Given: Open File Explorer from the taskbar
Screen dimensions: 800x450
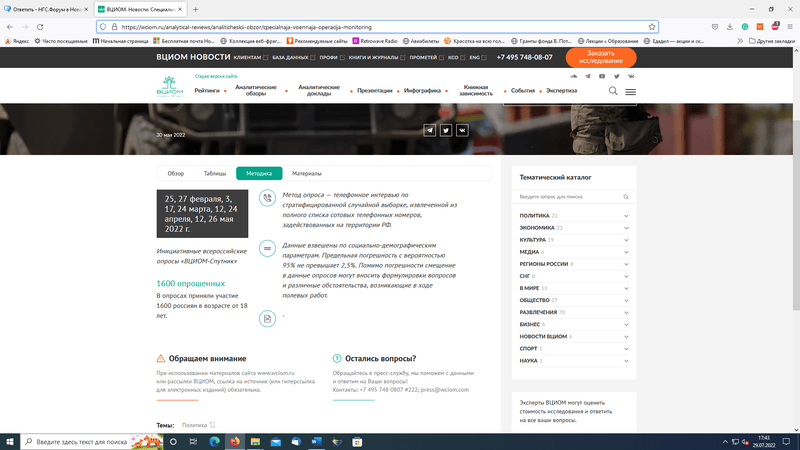Looking at the screenshot, I should click(255, 442).
